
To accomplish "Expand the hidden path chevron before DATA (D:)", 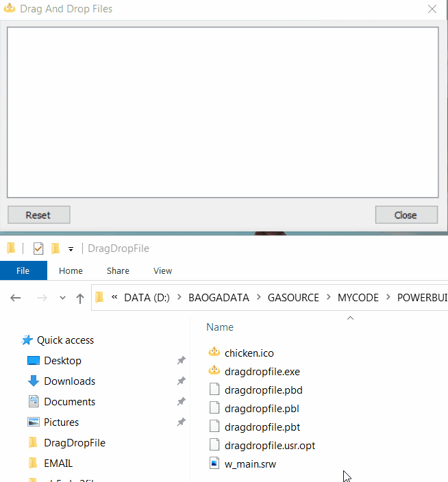I will (x=114, y=297).
